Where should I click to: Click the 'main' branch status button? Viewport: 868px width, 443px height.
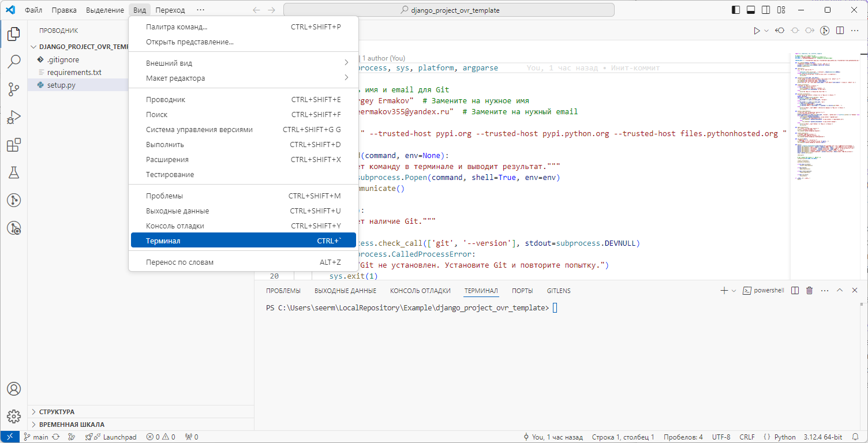pyautogui.click(x=36, y=437)
